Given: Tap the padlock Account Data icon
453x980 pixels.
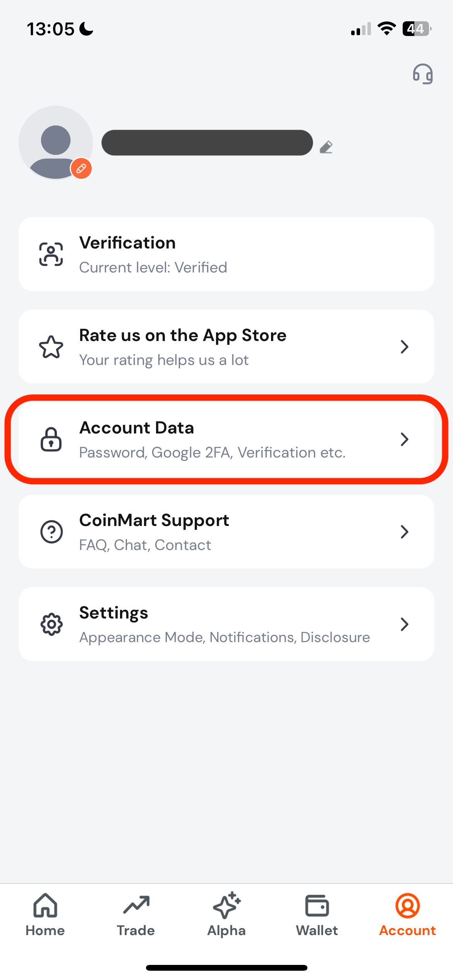Looking at the screenshot, I should [51, 439].
